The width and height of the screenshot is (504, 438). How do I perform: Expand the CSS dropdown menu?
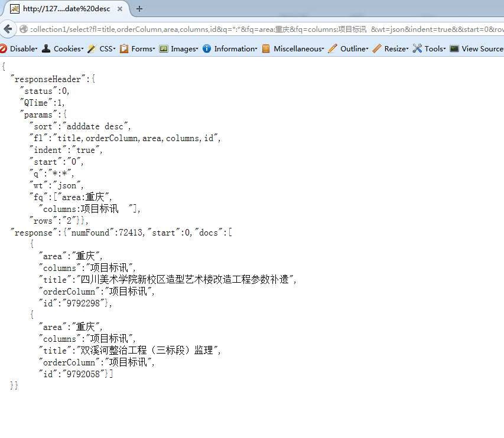(108, 48)
